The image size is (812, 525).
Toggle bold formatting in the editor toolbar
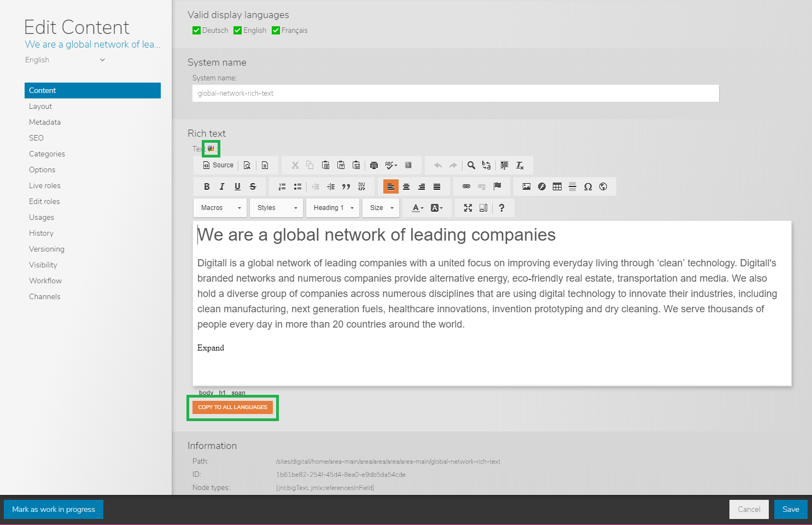(207, 186)
